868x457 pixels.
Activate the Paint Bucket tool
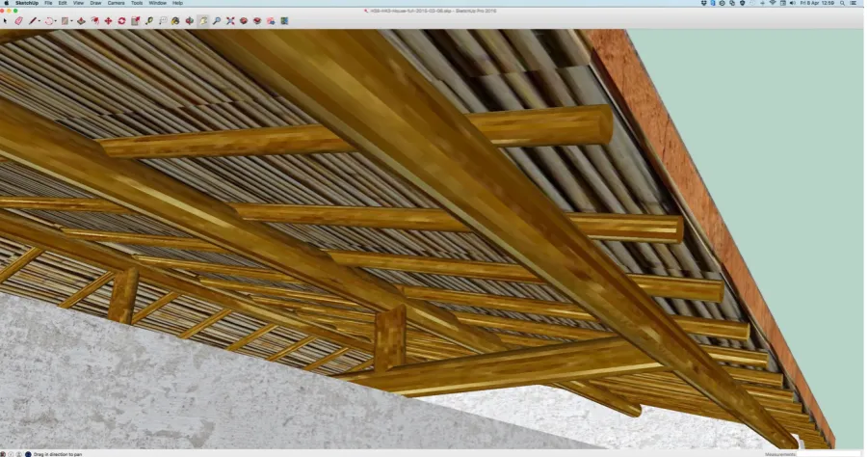(175, 21)
